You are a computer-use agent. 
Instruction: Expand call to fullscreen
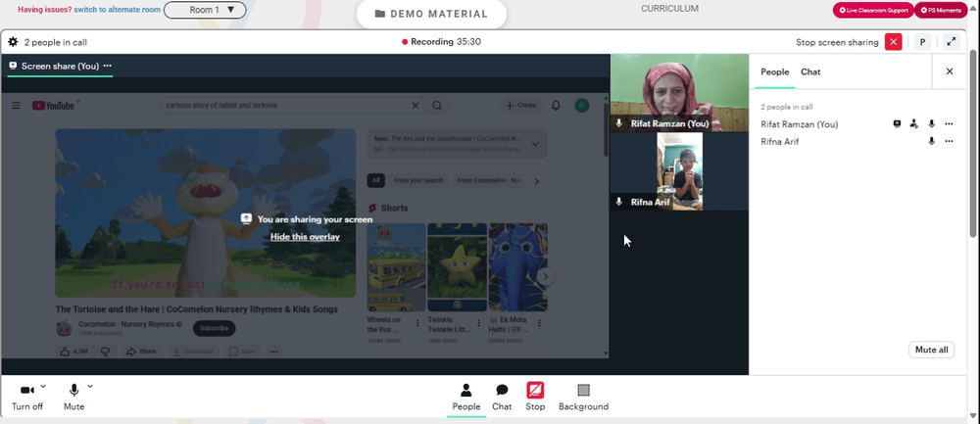(952, 42)
